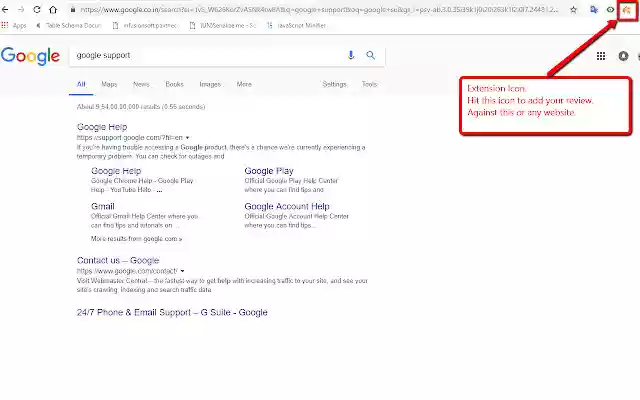Open the Google apps grid launcher
Viewport: 640px width, 400px height.
tap(601, 56)
